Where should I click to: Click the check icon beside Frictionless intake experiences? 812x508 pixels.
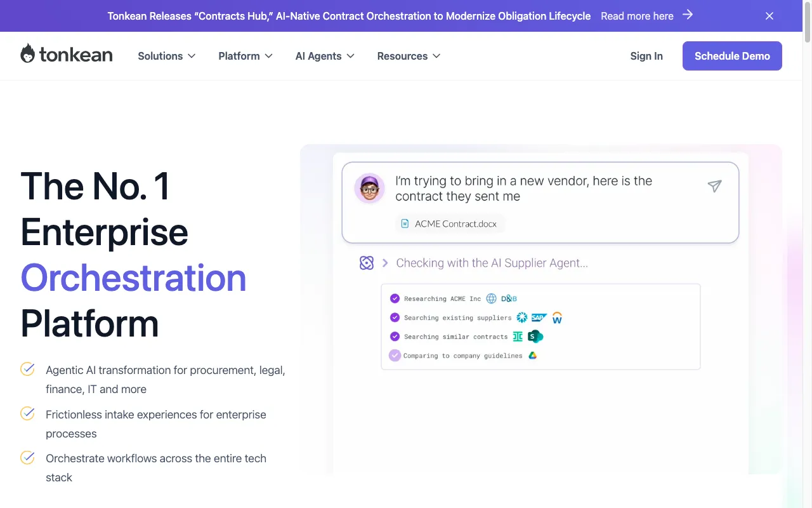tap(27, 413)
